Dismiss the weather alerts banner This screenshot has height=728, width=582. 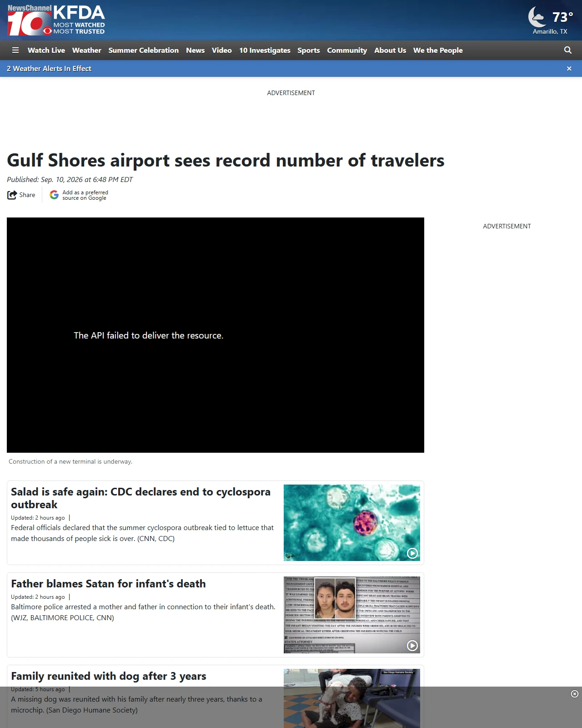(x=569, y=69)
